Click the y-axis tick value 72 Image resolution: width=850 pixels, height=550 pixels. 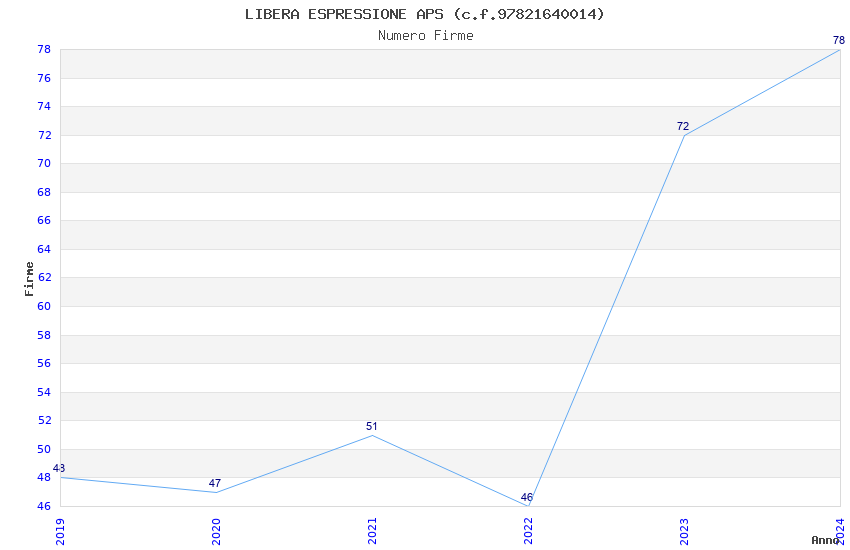(44, 135)
